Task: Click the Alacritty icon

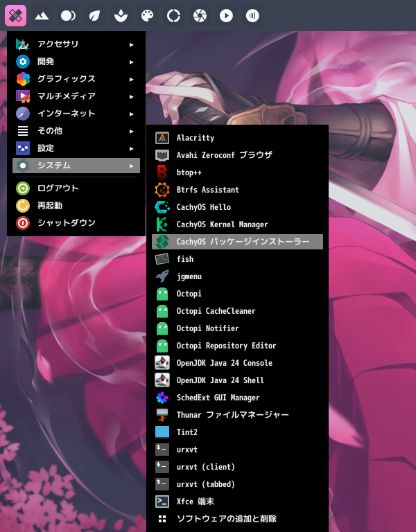Action: [162, 138]
